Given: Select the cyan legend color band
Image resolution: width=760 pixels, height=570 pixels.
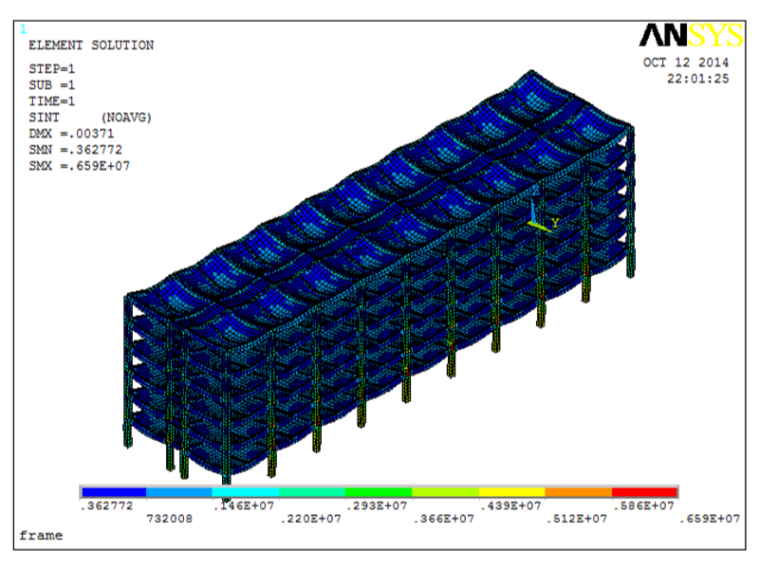Looking at the screenshot, I should (245, 492).
